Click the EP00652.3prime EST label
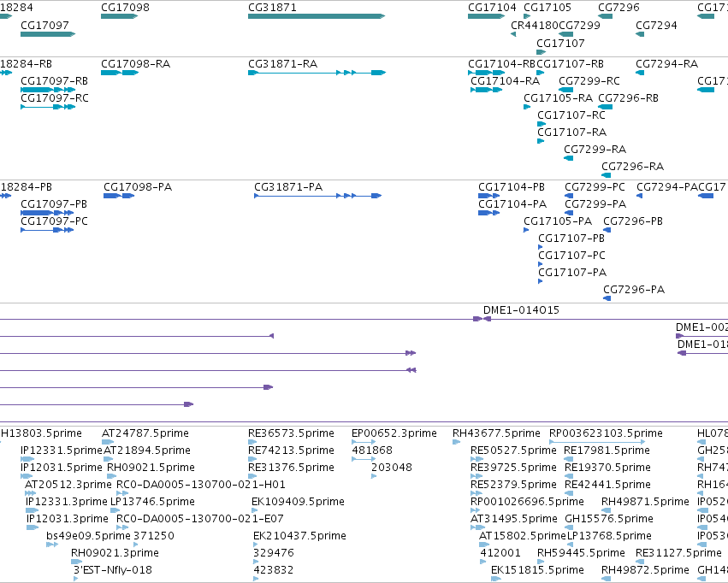 point(394,433)
